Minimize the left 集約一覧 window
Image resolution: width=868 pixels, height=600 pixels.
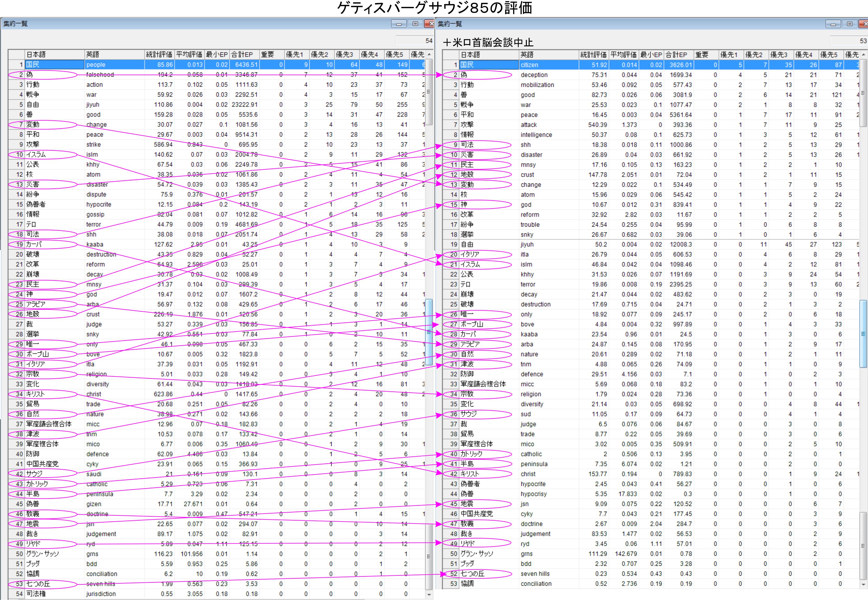pos(398,24)
